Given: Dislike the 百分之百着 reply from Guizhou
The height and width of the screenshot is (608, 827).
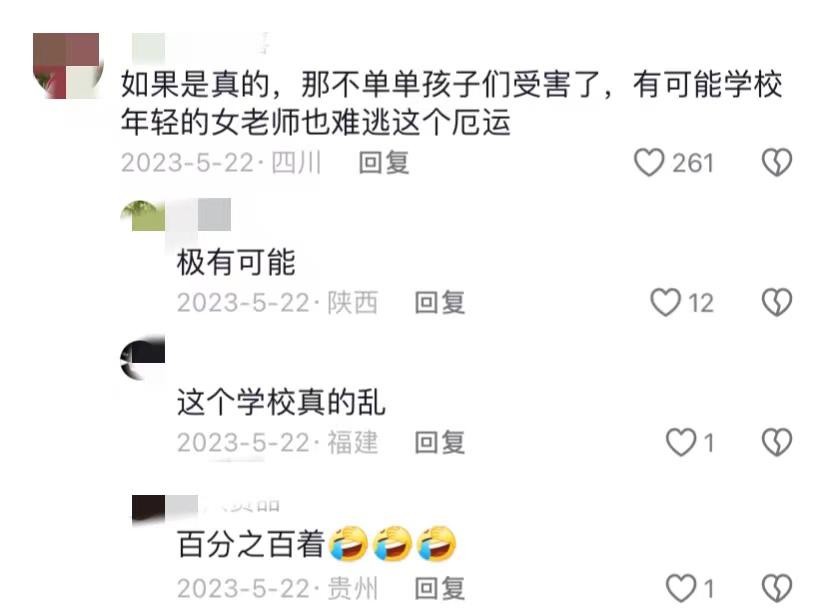Looking at the screenshot, I should click(777, 588).
